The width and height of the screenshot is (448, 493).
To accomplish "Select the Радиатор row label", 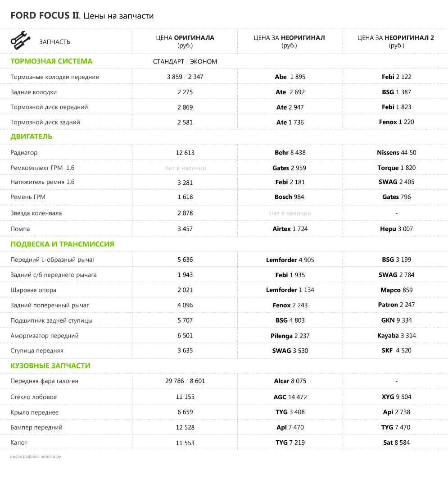I will click(24, 153).
